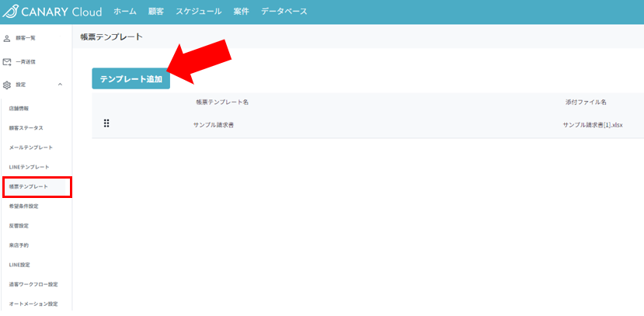The image size is (644, 316).
Task: Open the 顧客一覧 person icon
Action: tap(6, 38)
